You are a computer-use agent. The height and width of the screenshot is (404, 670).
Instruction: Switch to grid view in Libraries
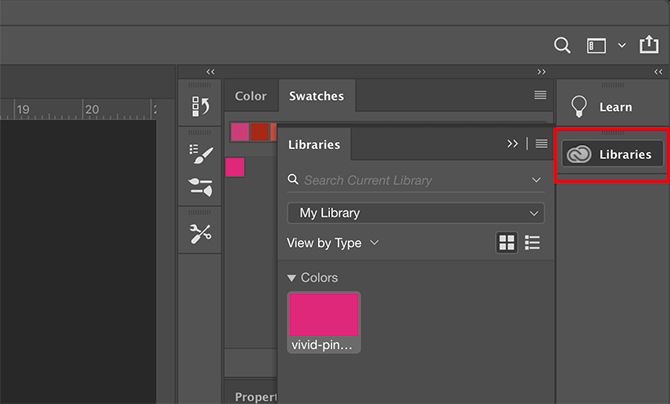[507, 243]
